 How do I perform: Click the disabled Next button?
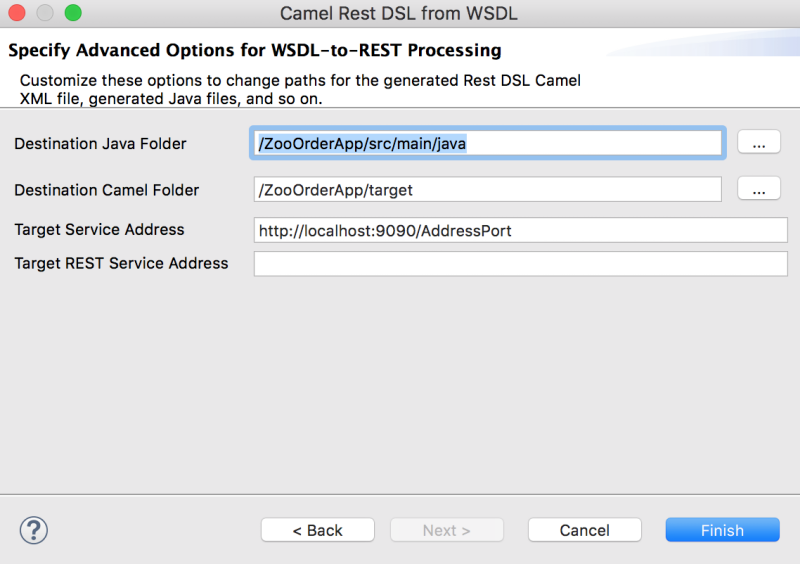click(x=446, y=530)
